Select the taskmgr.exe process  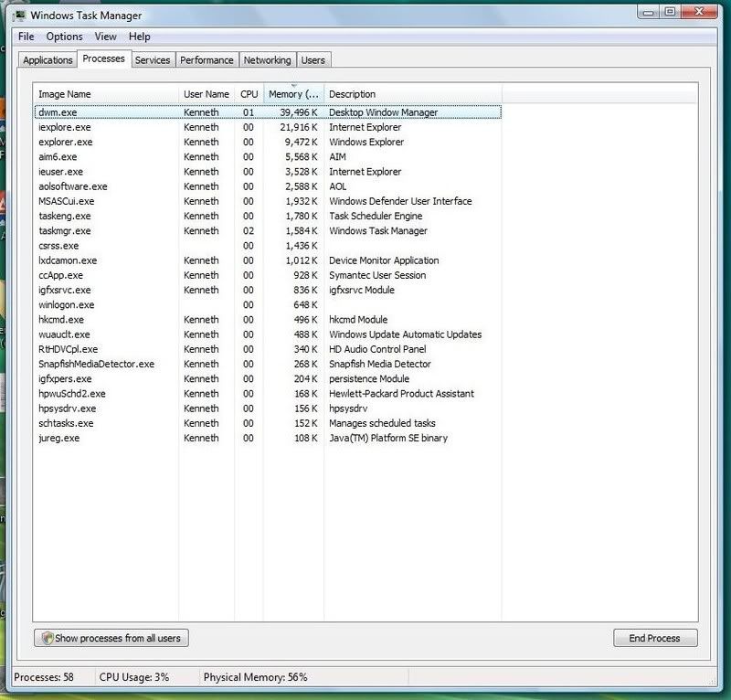click(x=268, y=231)
